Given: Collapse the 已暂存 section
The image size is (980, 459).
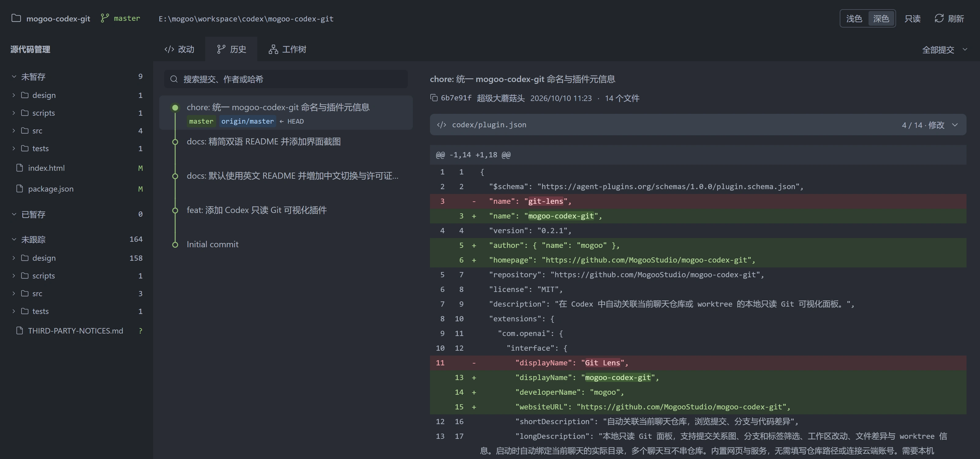Looking at the screenshot, I should pyautogui.click(x=14, y=214).
